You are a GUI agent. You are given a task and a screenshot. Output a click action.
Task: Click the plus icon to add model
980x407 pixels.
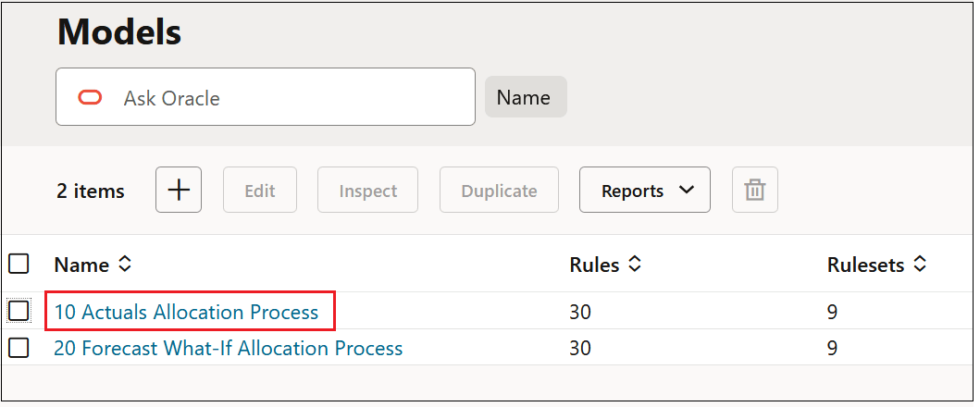tap(178, 191)
